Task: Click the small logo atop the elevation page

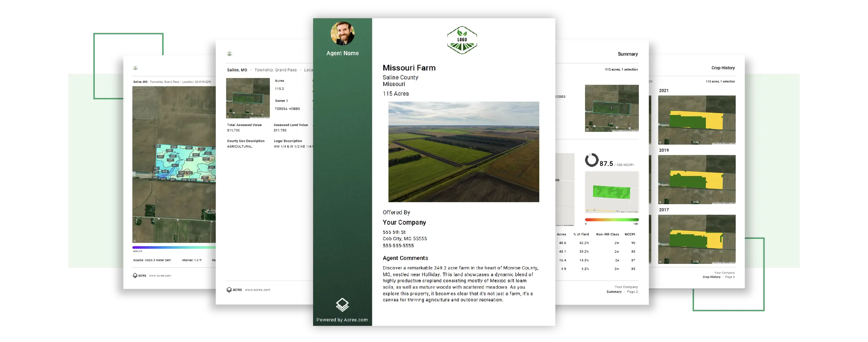Action: 135,68
